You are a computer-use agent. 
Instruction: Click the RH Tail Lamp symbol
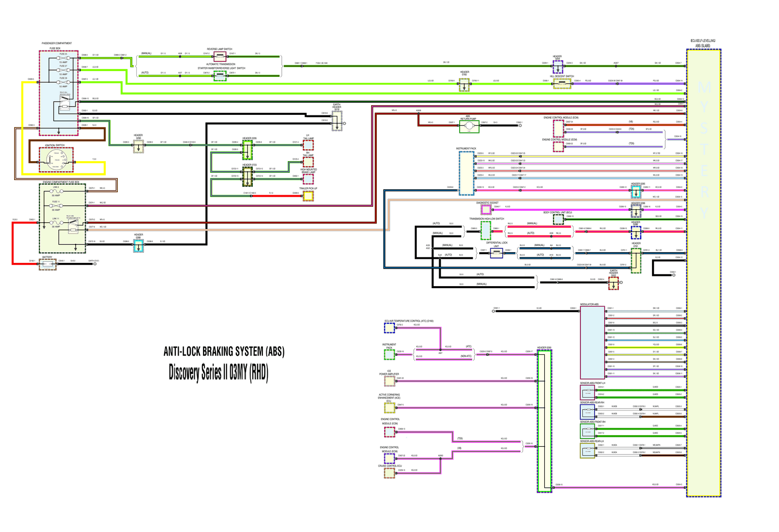308,162
